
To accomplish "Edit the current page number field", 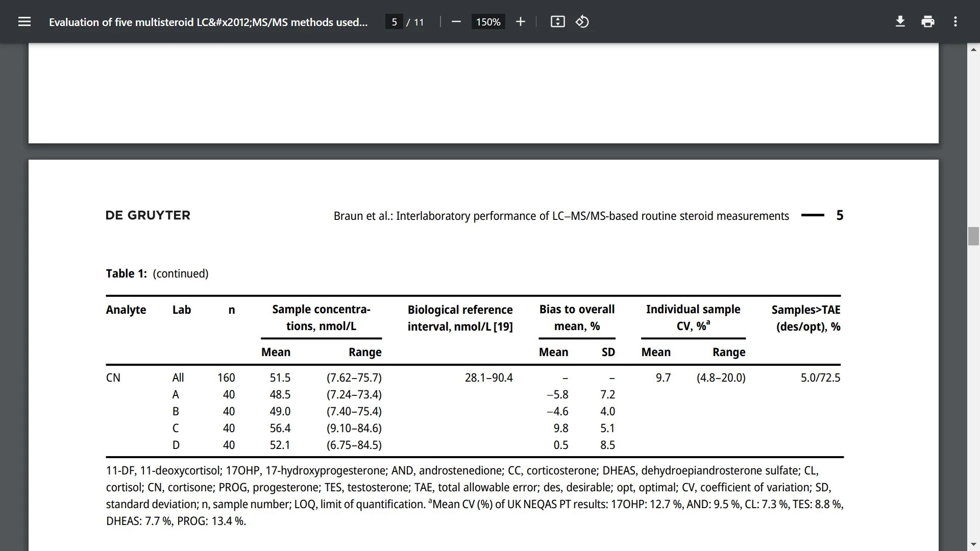I will click(394, 22).
